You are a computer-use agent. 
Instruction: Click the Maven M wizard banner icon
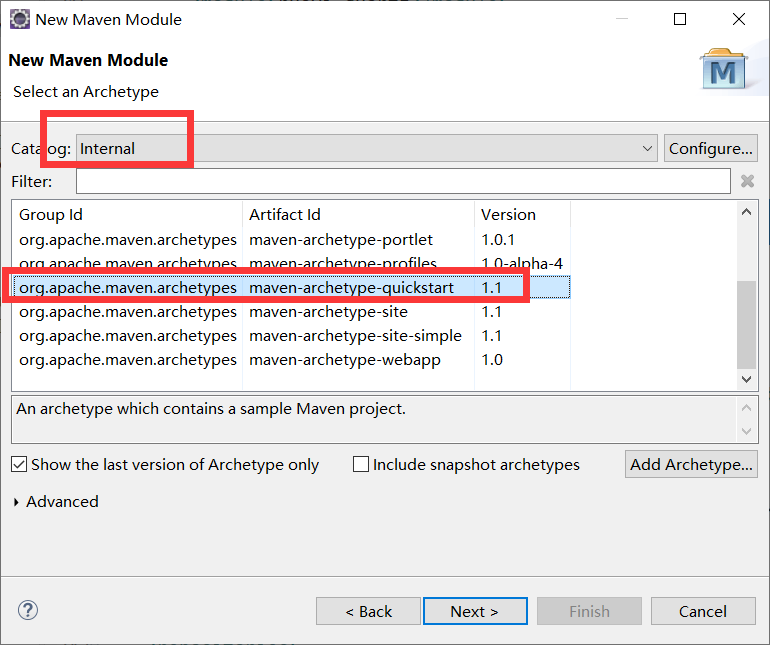tap(724, 69)
